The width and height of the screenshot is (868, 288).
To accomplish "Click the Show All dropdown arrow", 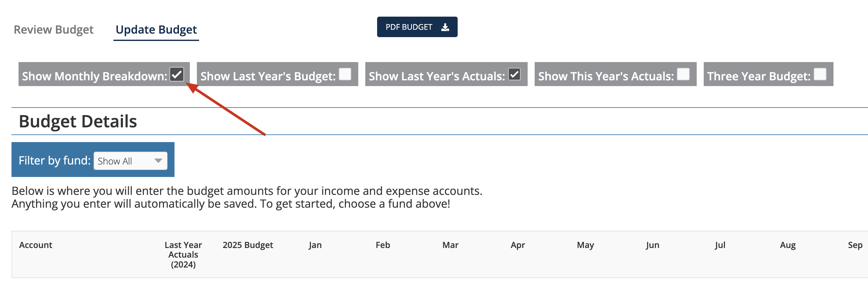I will pyautogui.click(x=158, y=161).
